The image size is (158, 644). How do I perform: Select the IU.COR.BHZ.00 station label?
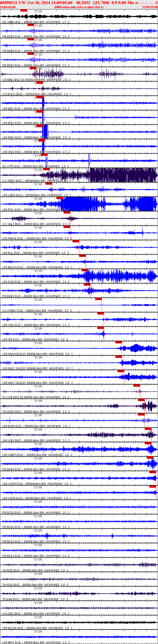coord(36,398)
